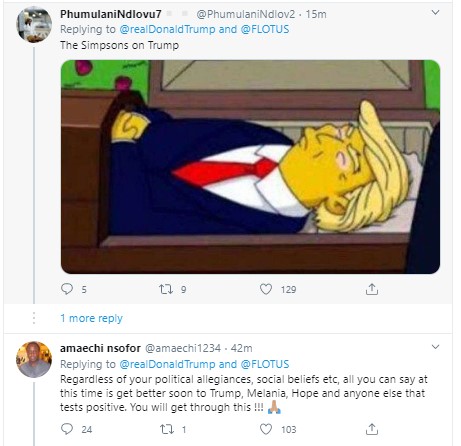Open @realDonaldTrump mention in the first tweet
Viewport: 461px width, 446px height.
click(167, 29)
